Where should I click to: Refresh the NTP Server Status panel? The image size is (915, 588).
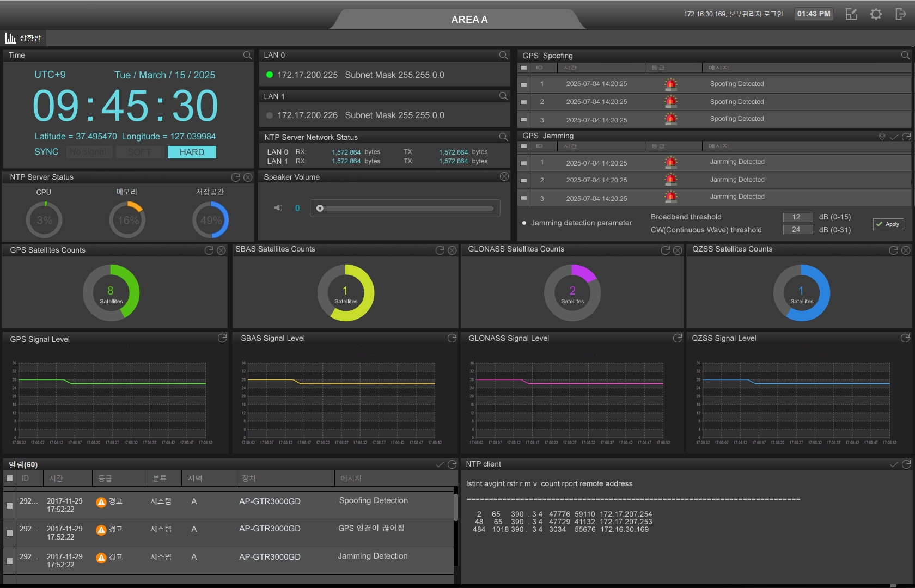pyautogui.click(x=235, y=177)
